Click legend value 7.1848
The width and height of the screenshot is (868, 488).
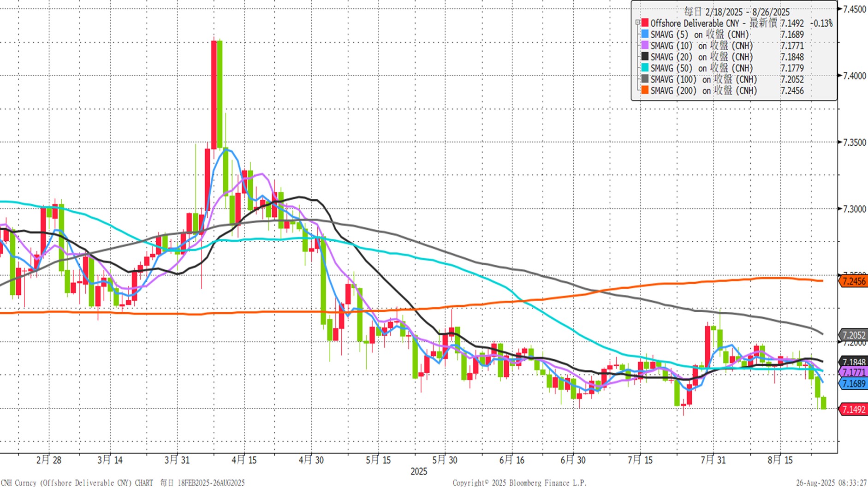[x=792, y=57]
